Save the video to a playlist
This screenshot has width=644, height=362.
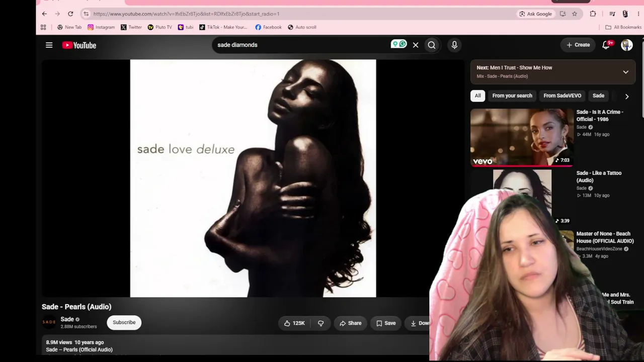[x=386, y=323]
